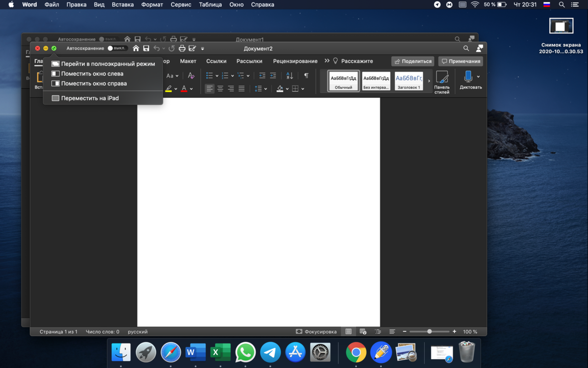The height and width of the screenshot is (368, 588).
Task: Open undo history dropdown arrow
Action: coord(164,49)
